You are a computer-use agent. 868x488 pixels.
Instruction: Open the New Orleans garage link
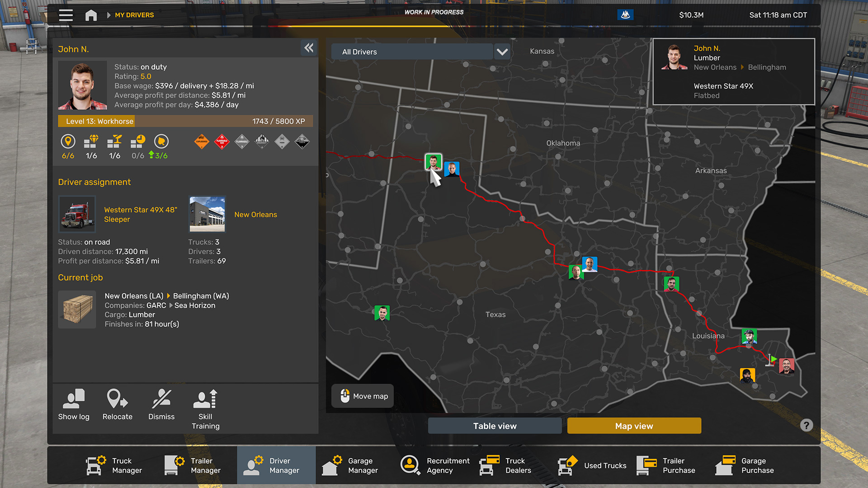255,214
